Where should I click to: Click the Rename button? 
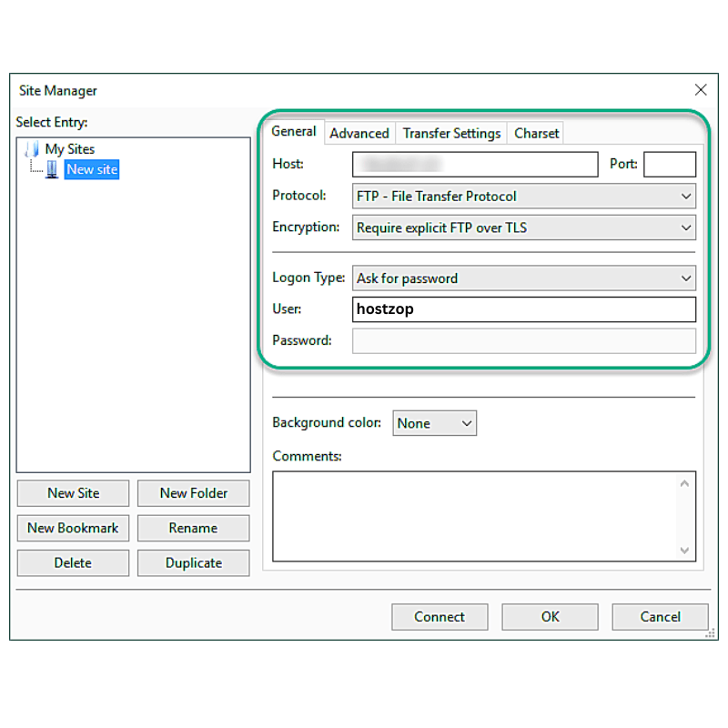[193, 528]
